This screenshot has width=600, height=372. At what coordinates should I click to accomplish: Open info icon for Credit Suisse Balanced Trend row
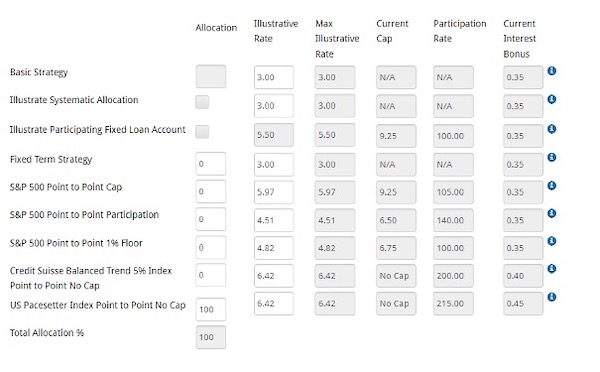(551, 269)
